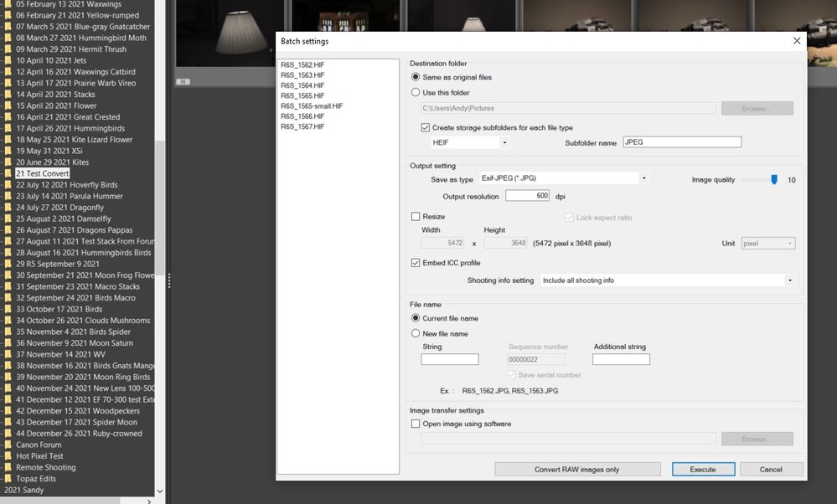Viewport: 837px width, 504px height.
Task: Open the HEIF file type dropdown
Action: [504, 141]
